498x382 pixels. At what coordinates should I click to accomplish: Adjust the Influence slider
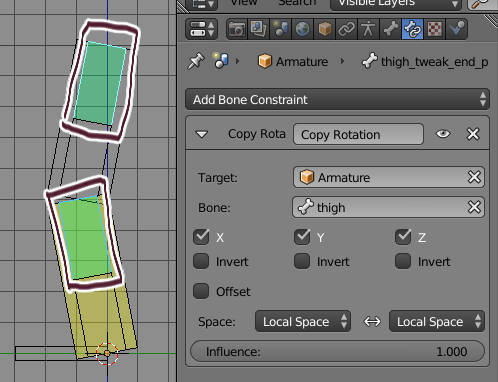pyautogui.click(x=337, y=351)
